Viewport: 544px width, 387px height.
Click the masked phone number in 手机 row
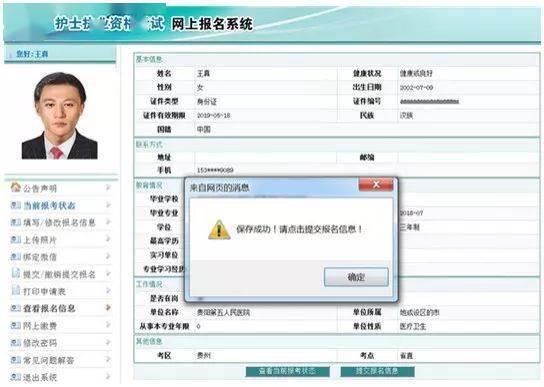215,170
